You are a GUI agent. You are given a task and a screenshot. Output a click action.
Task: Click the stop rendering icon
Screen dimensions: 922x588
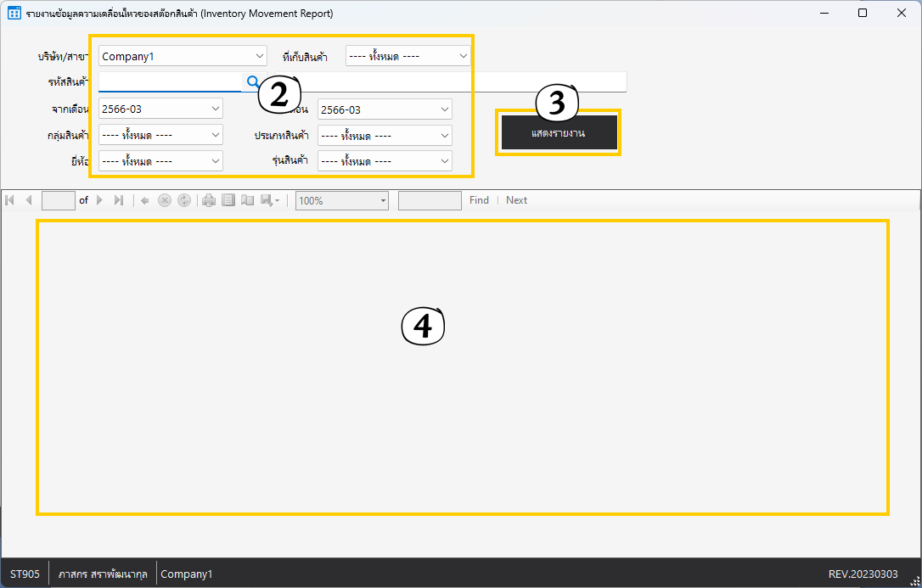pyautogui.click(x=165, y=200)
